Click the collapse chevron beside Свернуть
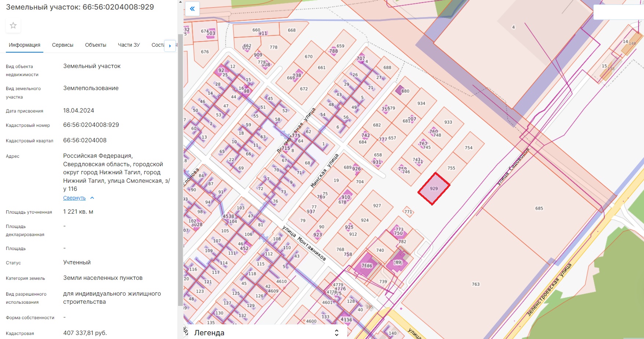 (92, 198)
